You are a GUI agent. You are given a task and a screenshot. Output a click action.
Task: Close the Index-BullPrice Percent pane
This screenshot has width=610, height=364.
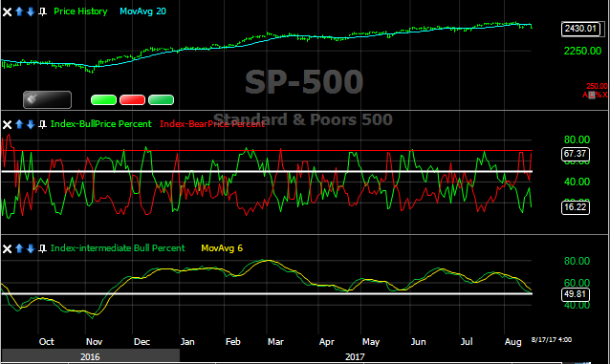click(x=7, y=124)
